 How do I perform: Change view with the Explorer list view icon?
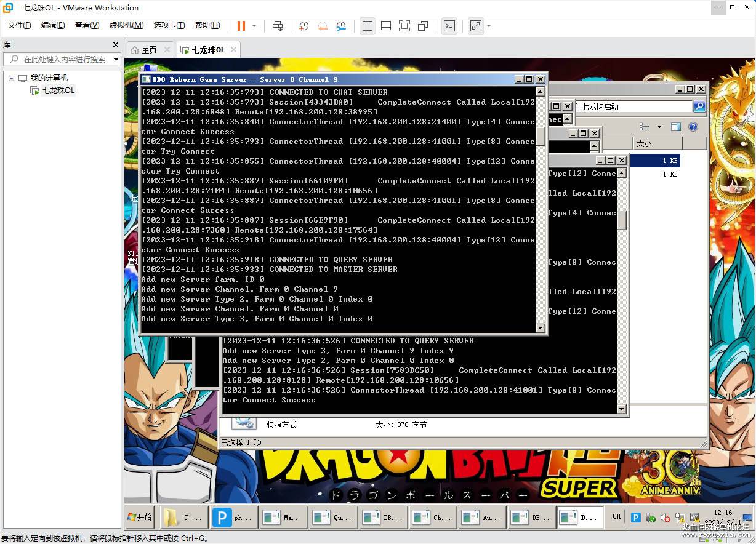tap(645, 127)
